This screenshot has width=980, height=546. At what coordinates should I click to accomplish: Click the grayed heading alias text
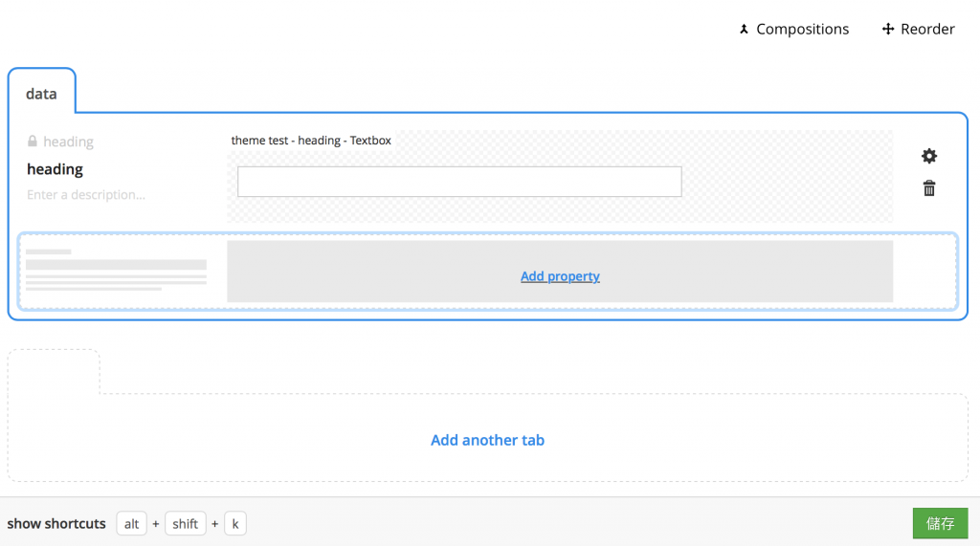68,142
